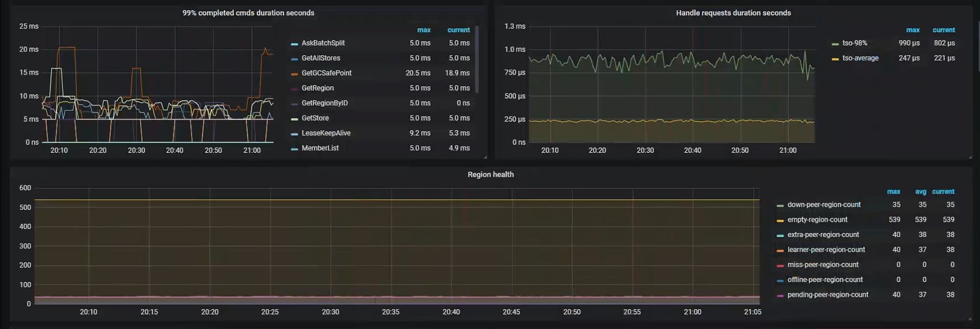Click the miss-peer-region-count red color indicator
980x329 pixels.
[779, 266]
